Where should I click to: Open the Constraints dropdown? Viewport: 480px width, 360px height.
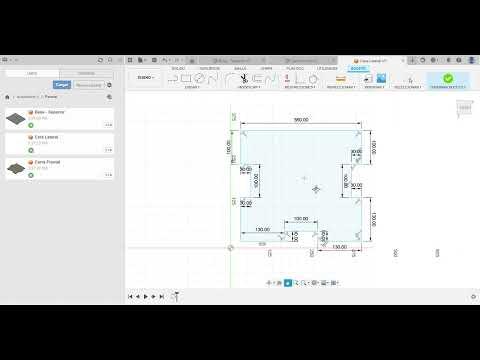(300, 87)
